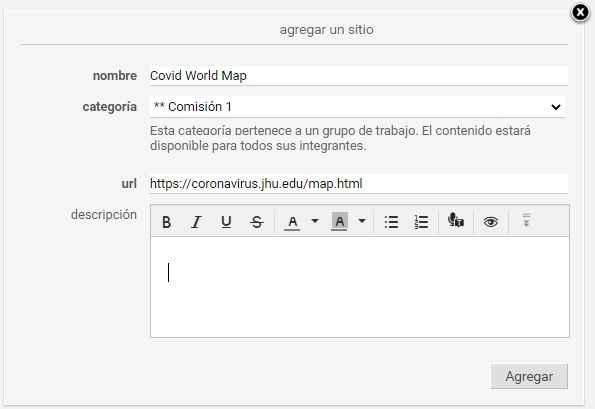Image resolution: width=595 pixels, height=409 pixels.
Task: Click the microphone speech-to-text icon
Action: click(456, 220)
